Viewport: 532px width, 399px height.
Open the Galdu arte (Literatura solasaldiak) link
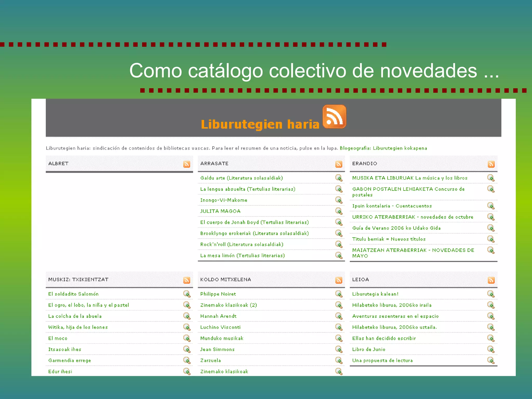(241, 178)
